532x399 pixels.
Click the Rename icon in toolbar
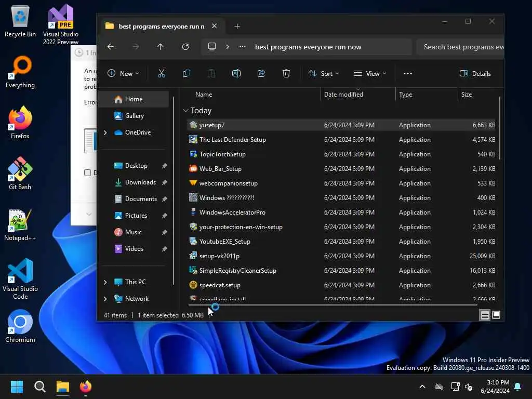[236, 73]
